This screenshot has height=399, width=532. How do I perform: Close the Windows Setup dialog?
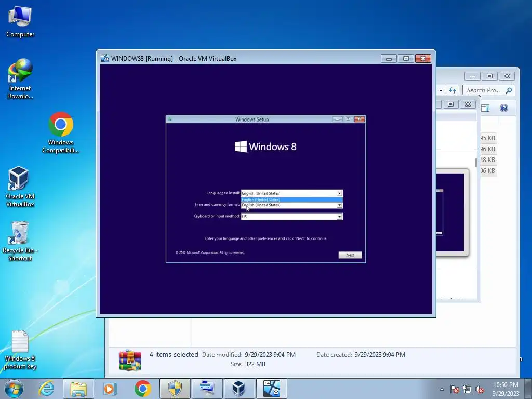click(360, 119)
